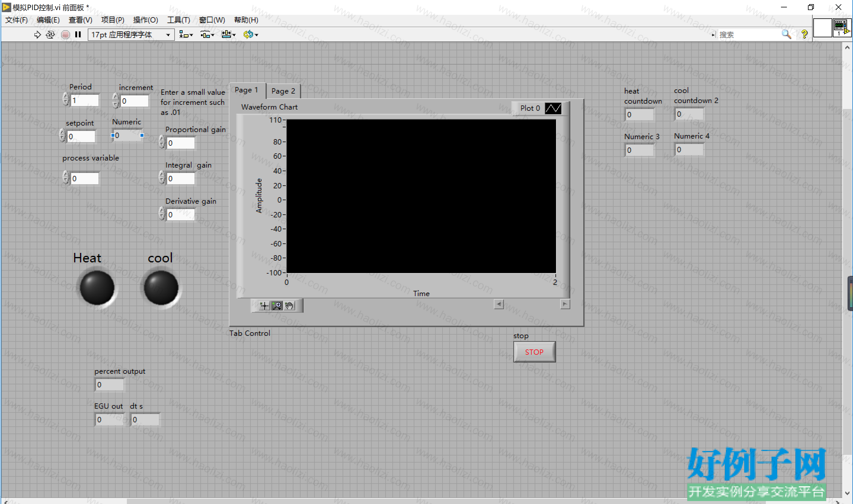Click the context help question mark
The height and width of the screenshot is (504, 853).
[804, 34]
